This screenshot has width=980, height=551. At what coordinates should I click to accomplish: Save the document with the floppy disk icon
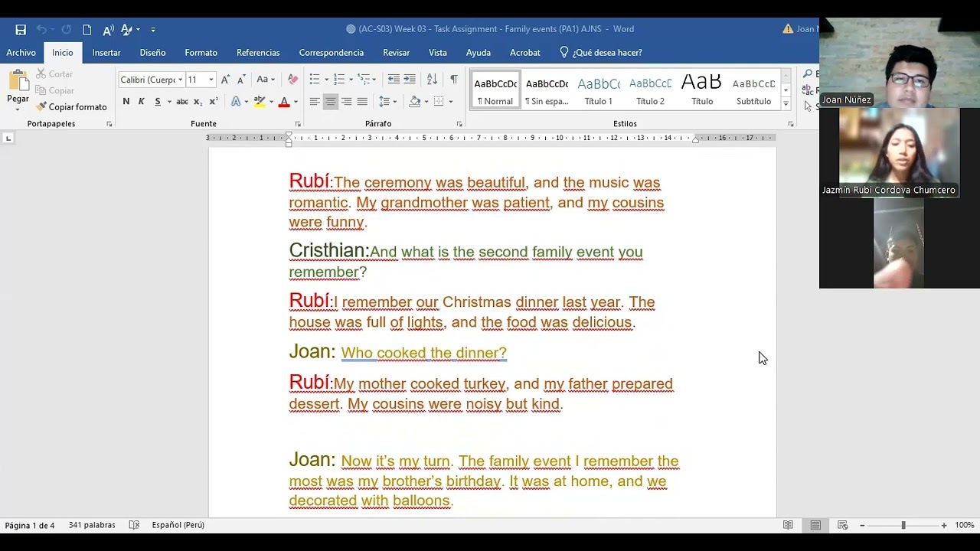(21, 29)
